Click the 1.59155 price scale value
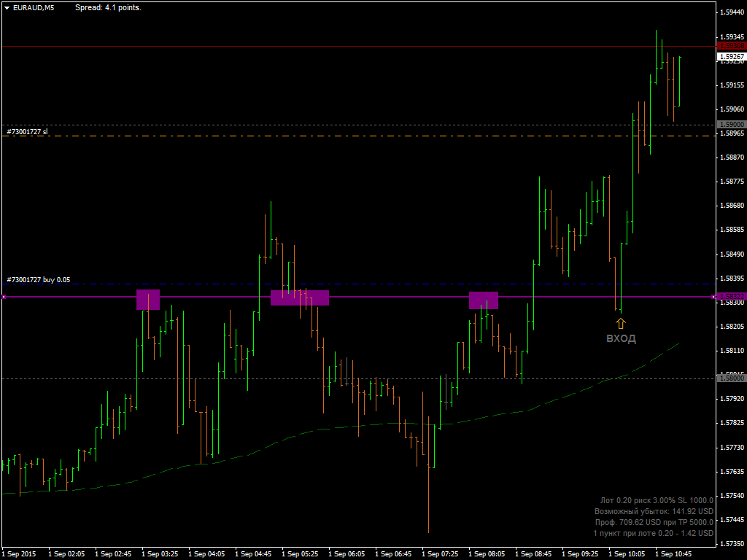The height and width of the screenshot is (560, 747). [732, 85]
